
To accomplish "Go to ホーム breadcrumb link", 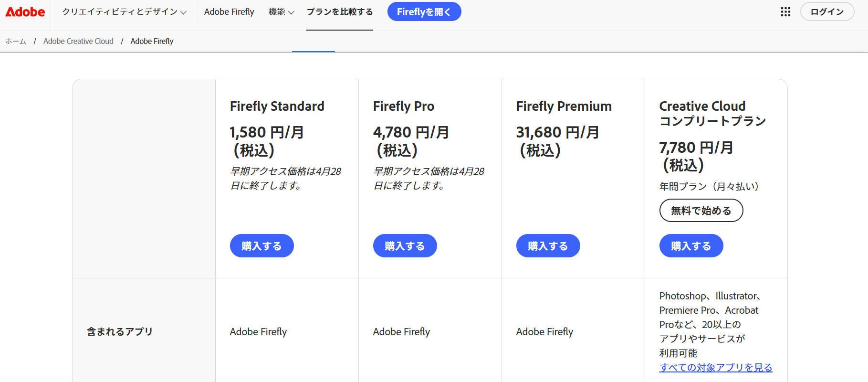I will [16, 41].
